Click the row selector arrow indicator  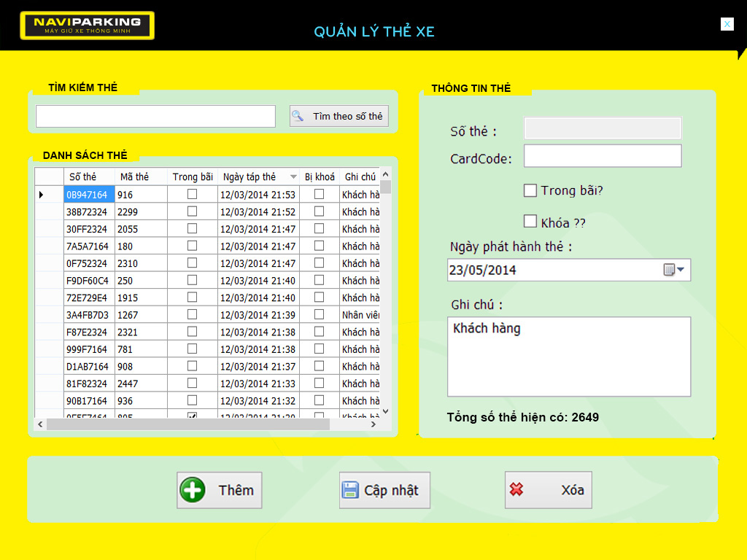41,195
